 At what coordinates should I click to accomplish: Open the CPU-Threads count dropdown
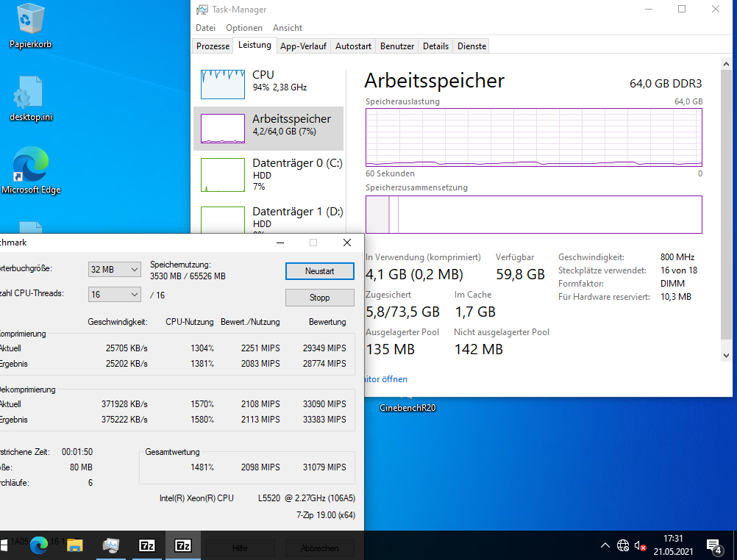click(114, 295)
